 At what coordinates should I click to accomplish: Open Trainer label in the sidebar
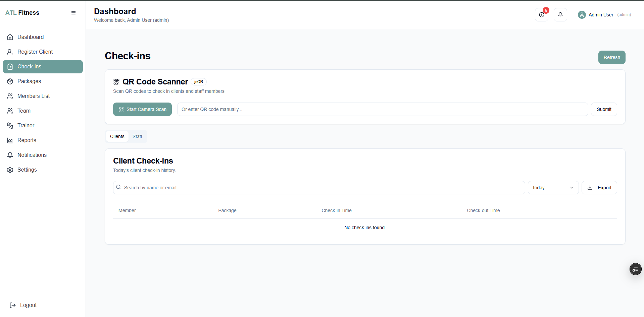click(x=26, y=126)
